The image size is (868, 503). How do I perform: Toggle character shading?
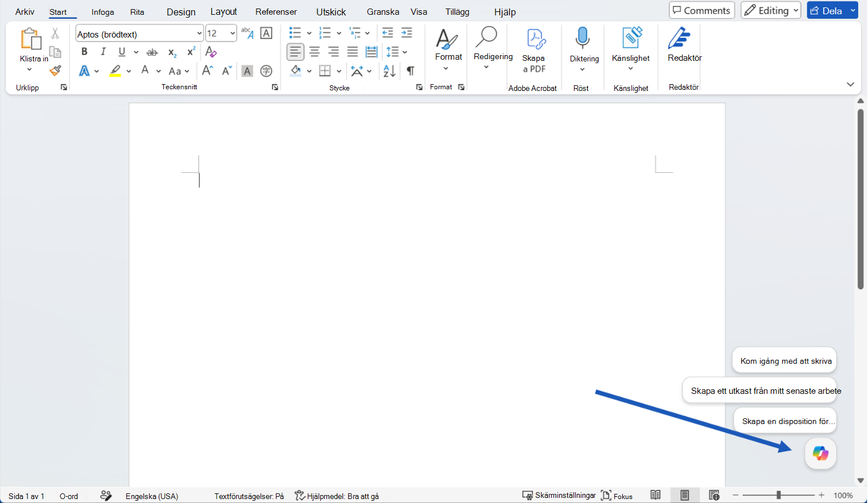click(x=247, y=71)
